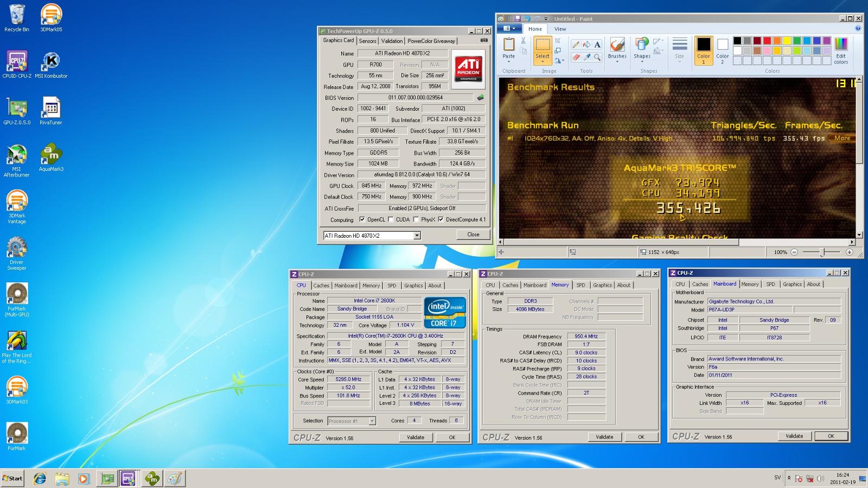Click the zoom in plus button in Paint
The image size is (868, 488).
click(x=850, y=252)
